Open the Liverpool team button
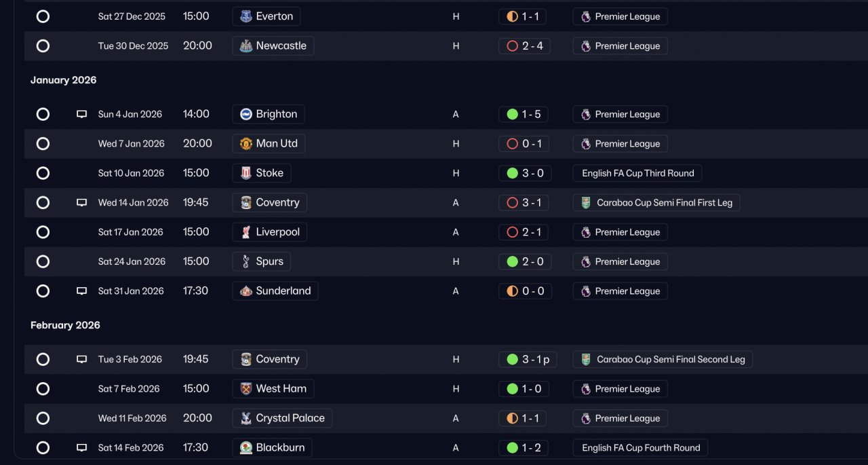 (x=270, y=232)
